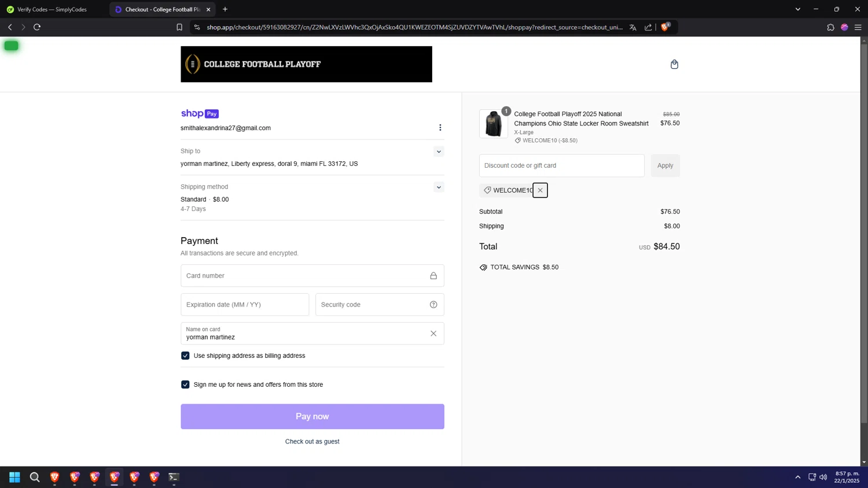868x488 pixels.
Task: Open the browser extensions puzzle icon
Action: [x=830, y=27]
